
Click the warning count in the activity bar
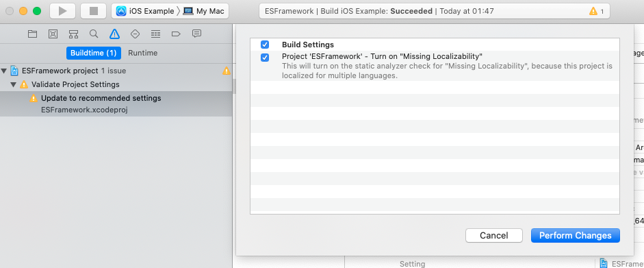(x=597, y=11)
